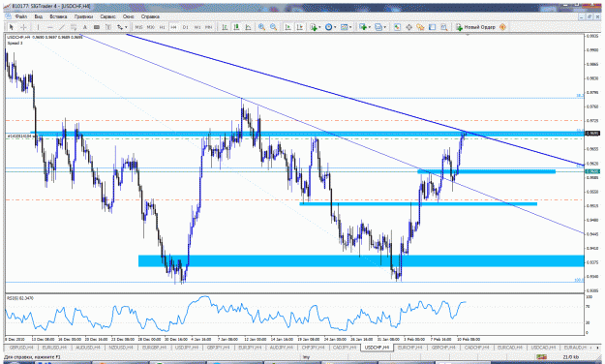Switch to the GBPJPY,H4 chart tab

[219, 348]
